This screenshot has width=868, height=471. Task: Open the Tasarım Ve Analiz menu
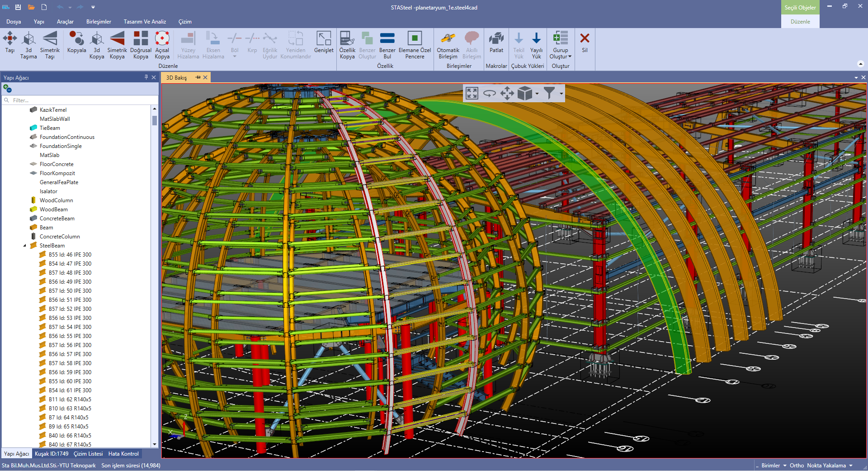coord(145,22)
